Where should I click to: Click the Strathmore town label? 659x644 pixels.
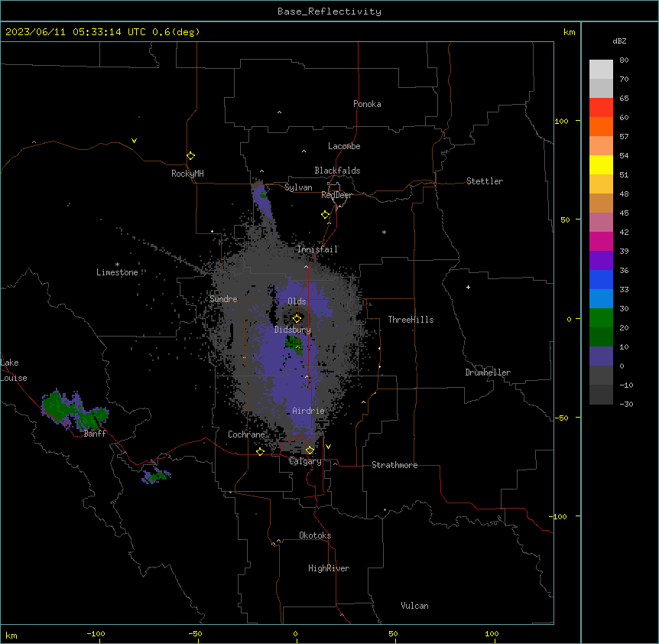coord(394,465)
